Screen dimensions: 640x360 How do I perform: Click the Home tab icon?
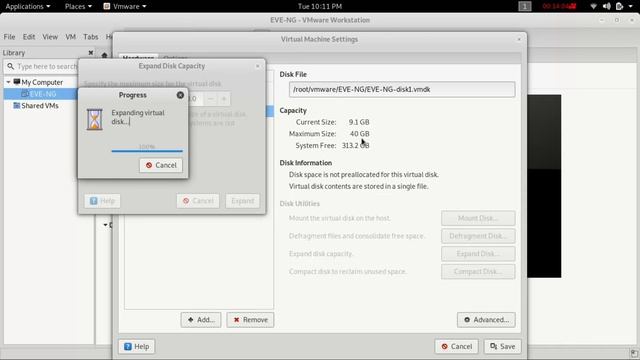pos(104,55)
